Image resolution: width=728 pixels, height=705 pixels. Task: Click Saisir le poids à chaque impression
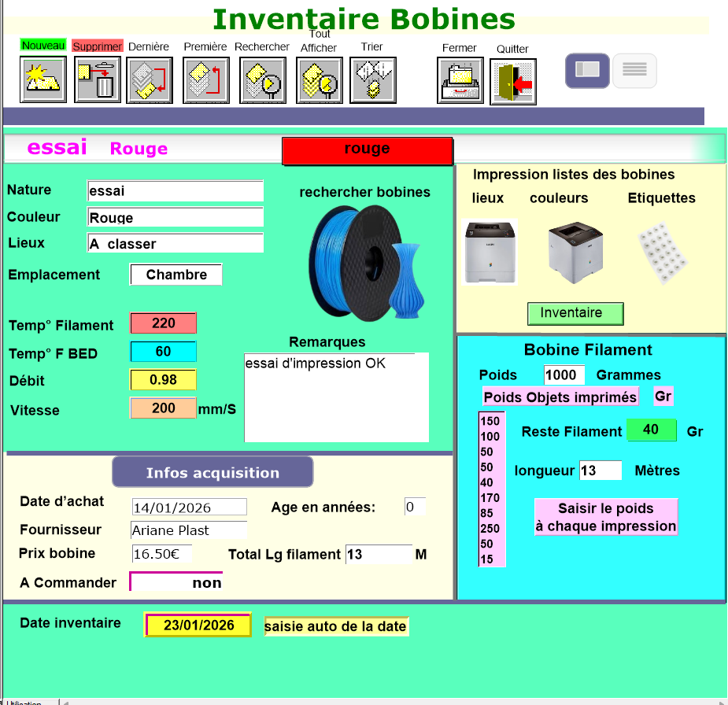pos(606,517)
